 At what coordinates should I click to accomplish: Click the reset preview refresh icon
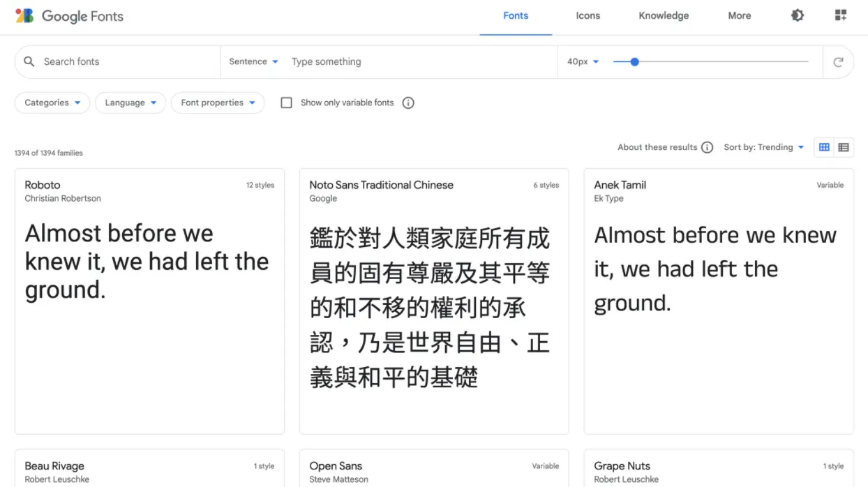point(838,62)
